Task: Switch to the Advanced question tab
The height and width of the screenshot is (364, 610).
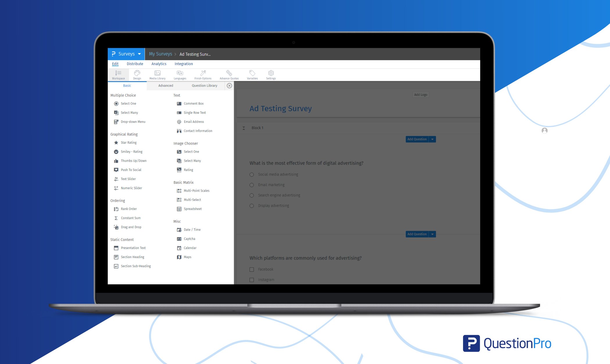Action: click(165, 85)
